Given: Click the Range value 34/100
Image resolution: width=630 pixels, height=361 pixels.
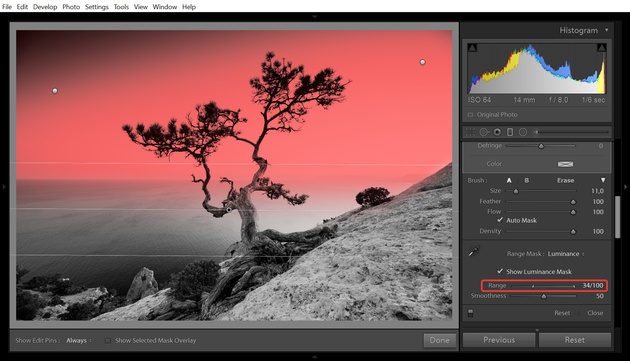Looking at the screenshot, I should pyautogui.click(x=593, y=285).
